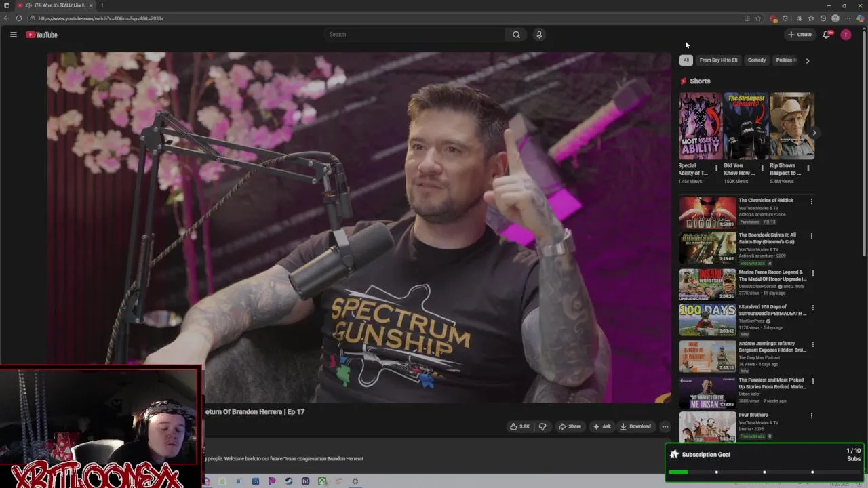
Task: Show more filter chips with right arrow
Action: point(807,60)
